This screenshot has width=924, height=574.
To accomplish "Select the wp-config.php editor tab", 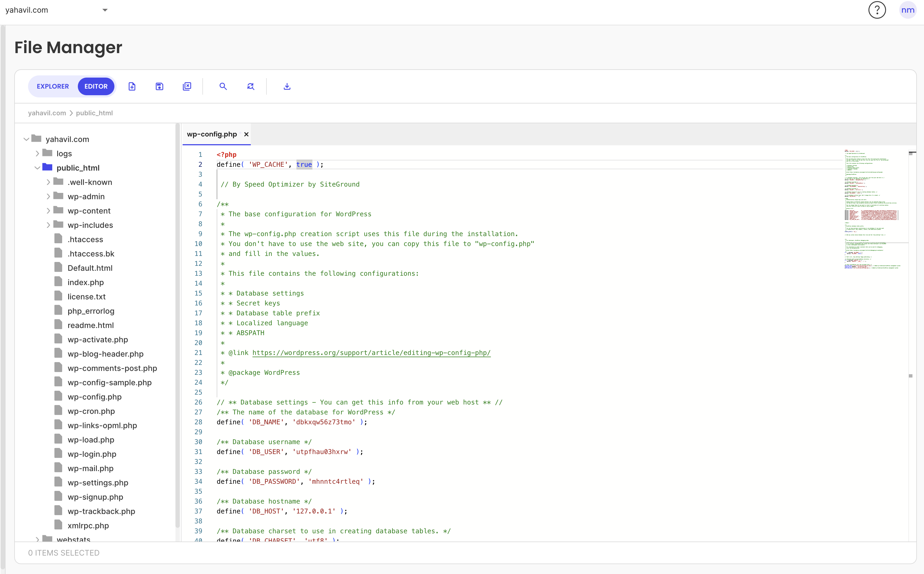I will point(212,134).
